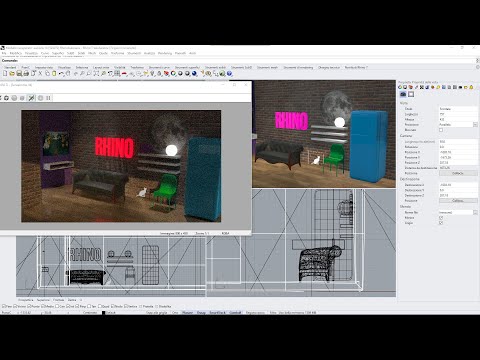
Task: Click the four viewports layout icon
Action: [117, 73]
